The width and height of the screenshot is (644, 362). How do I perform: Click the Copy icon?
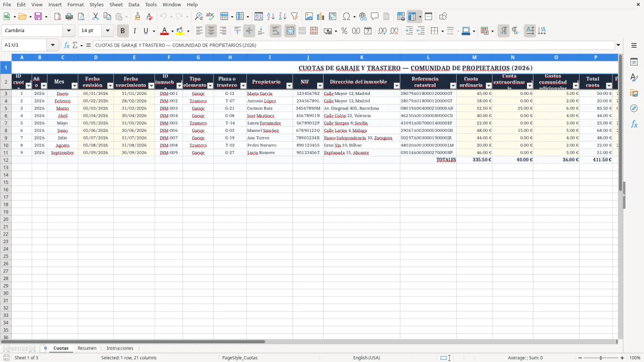[107, 17]
